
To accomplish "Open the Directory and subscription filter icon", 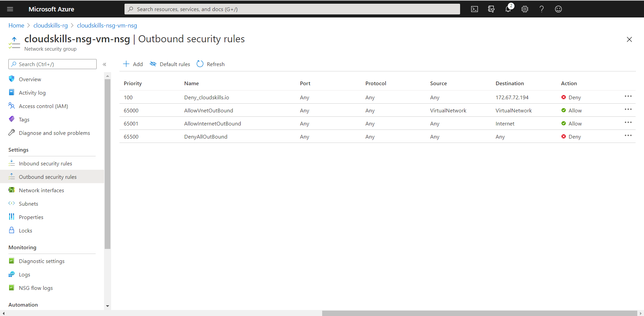I will click(x=491, y=9).
